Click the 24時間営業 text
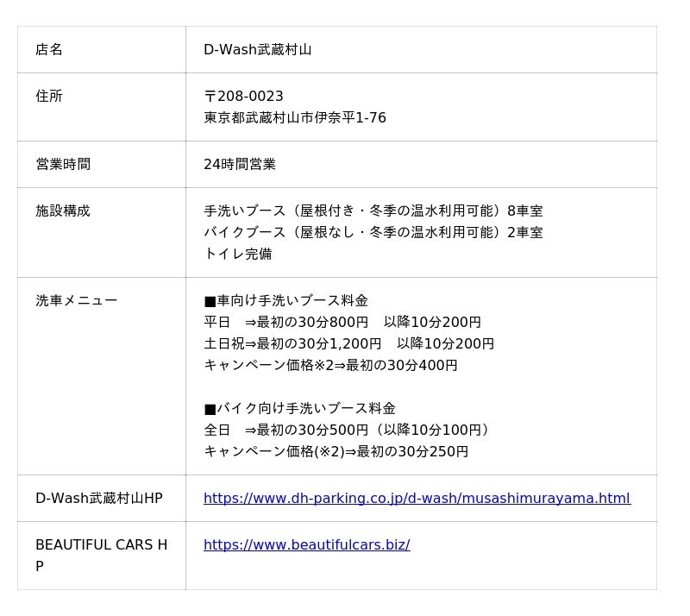The width and height of the screenshot is (690, 616). [240, 164]
